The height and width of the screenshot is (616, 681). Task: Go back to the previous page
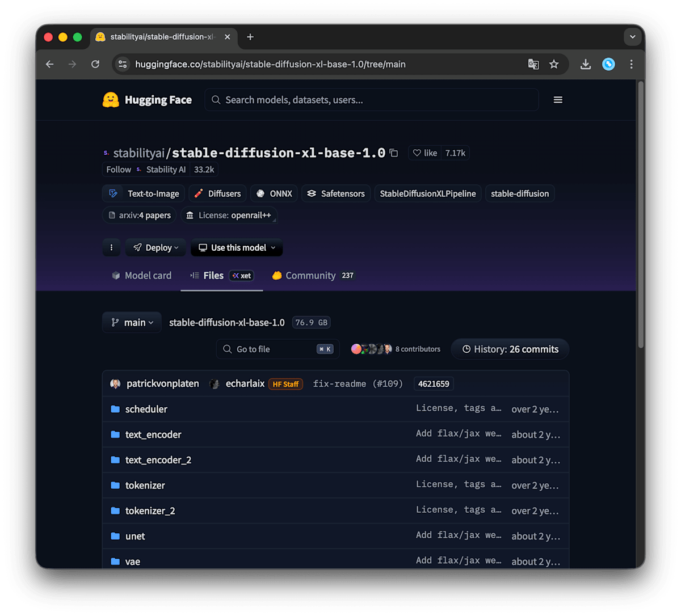point(50,64)
